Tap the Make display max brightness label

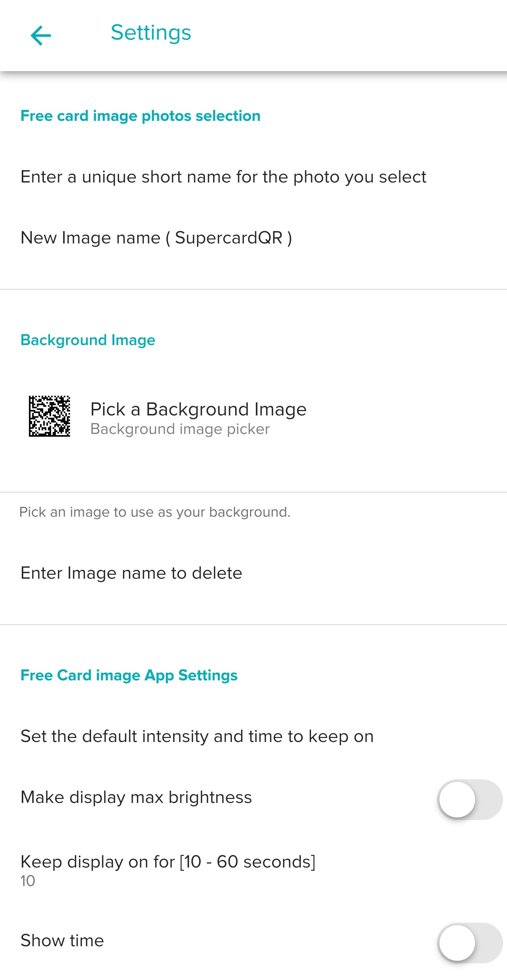[136, 797]
